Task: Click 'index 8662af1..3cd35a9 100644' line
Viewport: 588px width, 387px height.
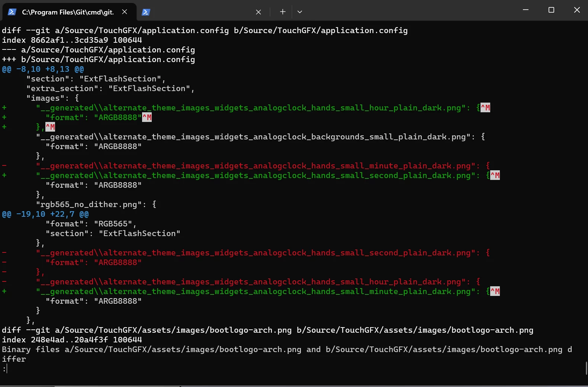Action: coord(72,40)
